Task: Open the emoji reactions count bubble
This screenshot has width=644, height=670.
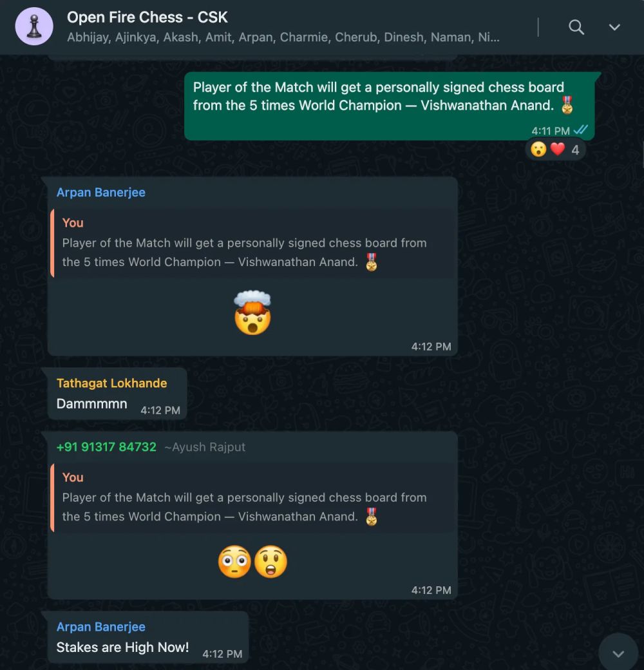Action: pos(556,150)
